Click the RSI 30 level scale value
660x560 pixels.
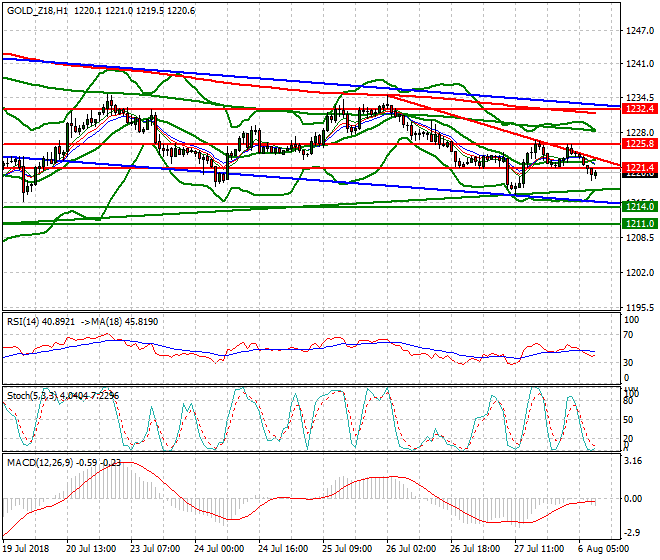pyautogui.click(x=628, y=363)
